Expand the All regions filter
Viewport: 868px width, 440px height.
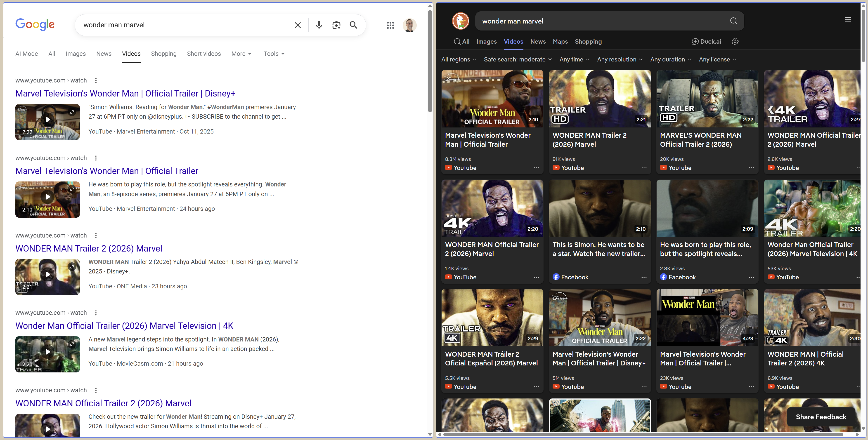click(459, 59)
